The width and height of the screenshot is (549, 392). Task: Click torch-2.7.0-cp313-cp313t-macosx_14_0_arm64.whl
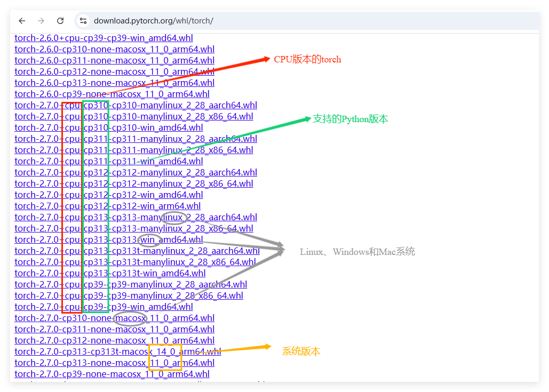pos(115,351)
